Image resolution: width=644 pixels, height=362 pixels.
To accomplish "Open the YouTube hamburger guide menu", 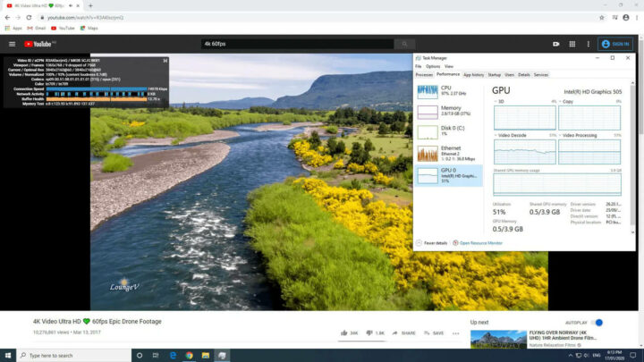I will point(12,44).
